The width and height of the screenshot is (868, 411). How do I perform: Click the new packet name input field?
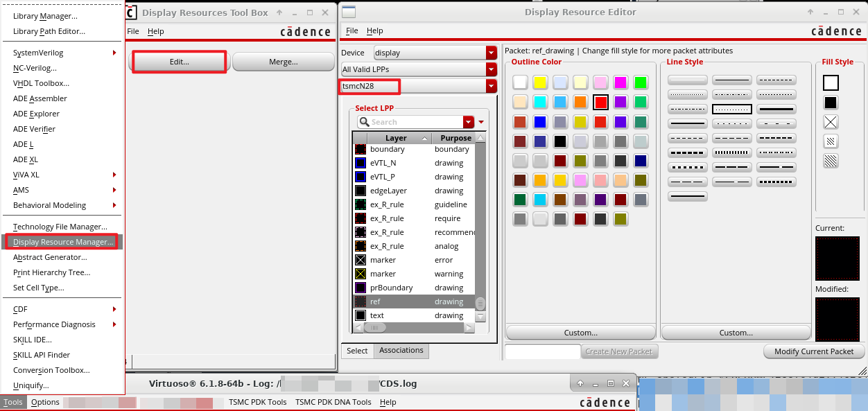542,351
